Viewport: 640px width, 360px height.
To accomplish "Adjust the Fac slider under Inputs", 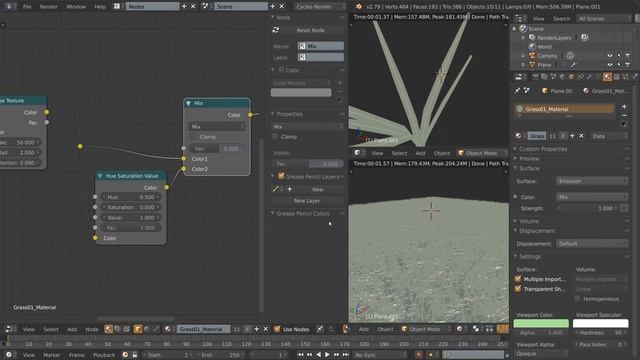I will click(307, 164).
